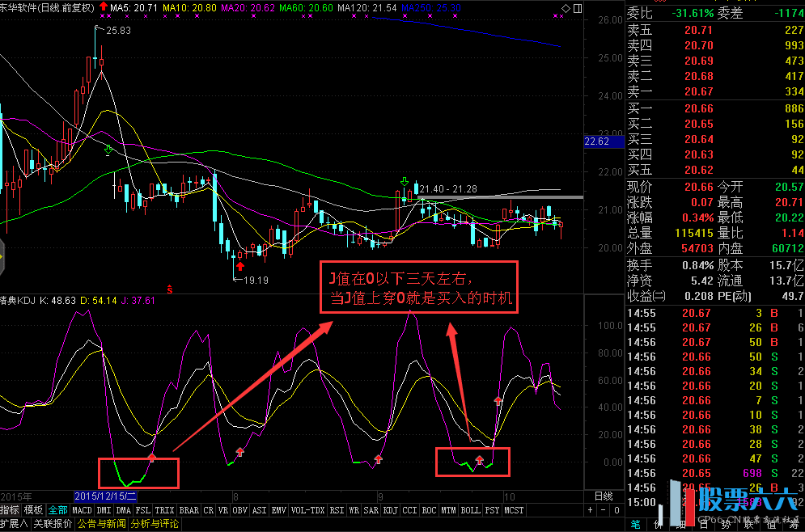This screenshot has height=532, width=805.
Task: Select the MACD indicator tab
Action: 82,510
